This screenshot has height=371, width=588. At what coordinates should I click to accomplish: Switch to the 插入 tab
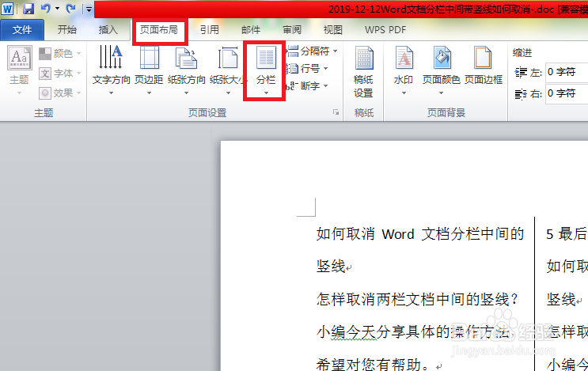click(x=108, y=29)
